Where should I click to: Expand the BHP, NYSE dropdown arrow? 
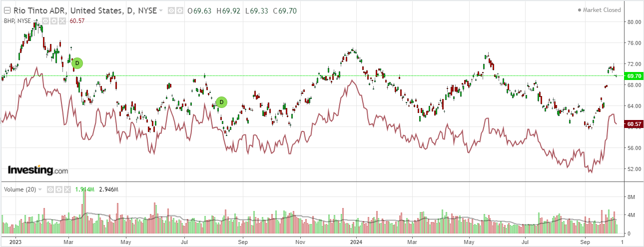coord(35,21)
